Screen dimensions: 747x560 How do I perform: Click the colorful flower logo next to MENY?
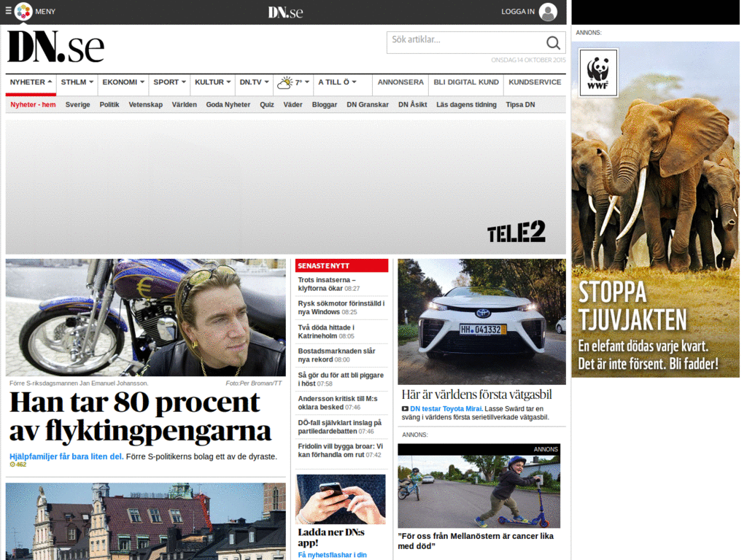coord(23,11)
